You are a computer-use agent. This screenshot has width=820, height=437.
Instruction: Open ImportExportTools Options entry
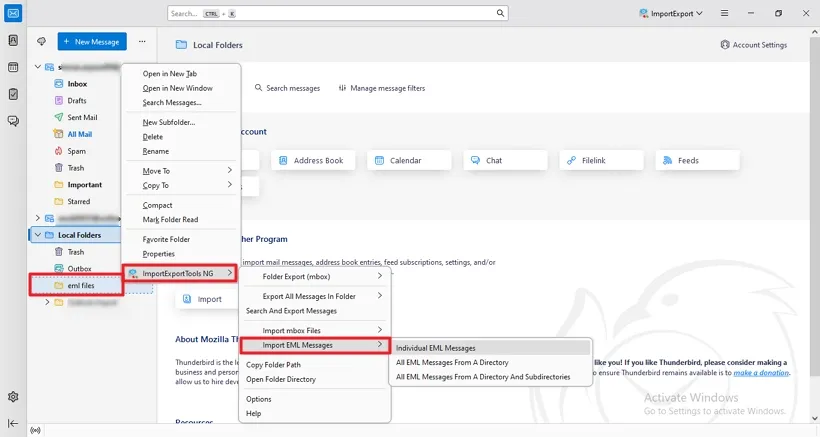315,399
